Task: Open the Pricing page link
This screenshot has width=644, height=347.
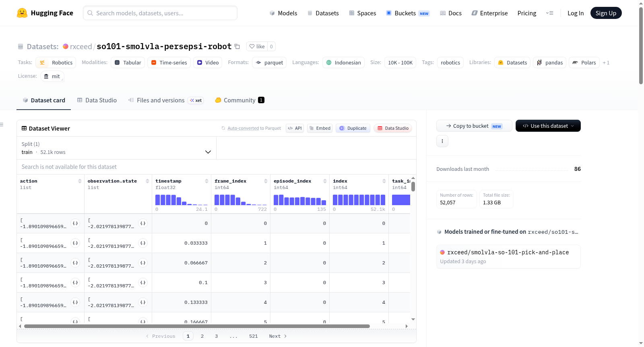Action: [x=527, y=13]
